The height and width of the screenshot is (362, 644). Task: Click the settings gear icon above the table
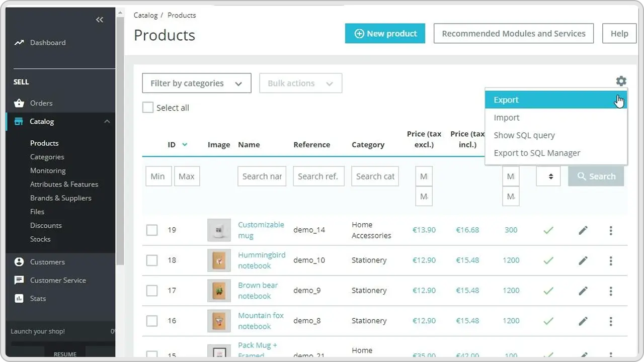[x=621, y=81]
